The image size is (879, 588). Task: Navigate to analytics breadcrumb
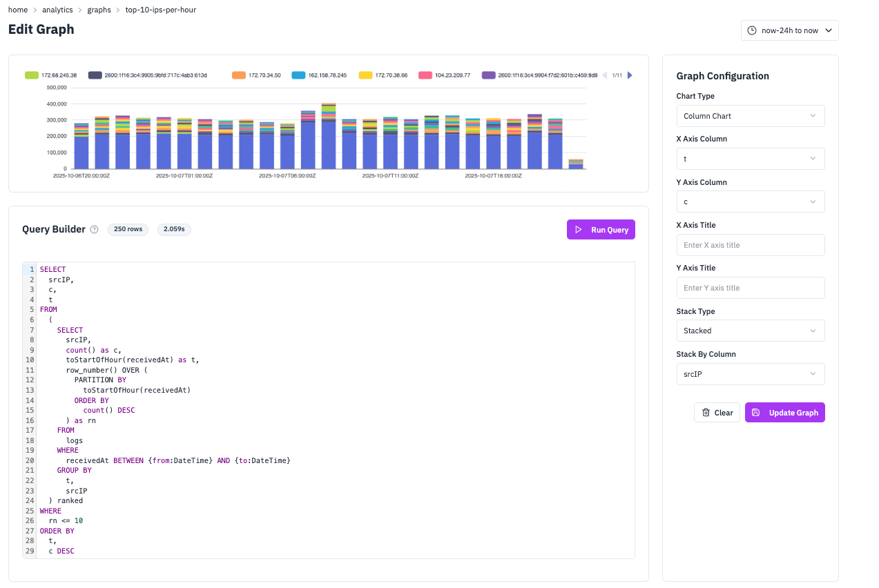(57, 10)
